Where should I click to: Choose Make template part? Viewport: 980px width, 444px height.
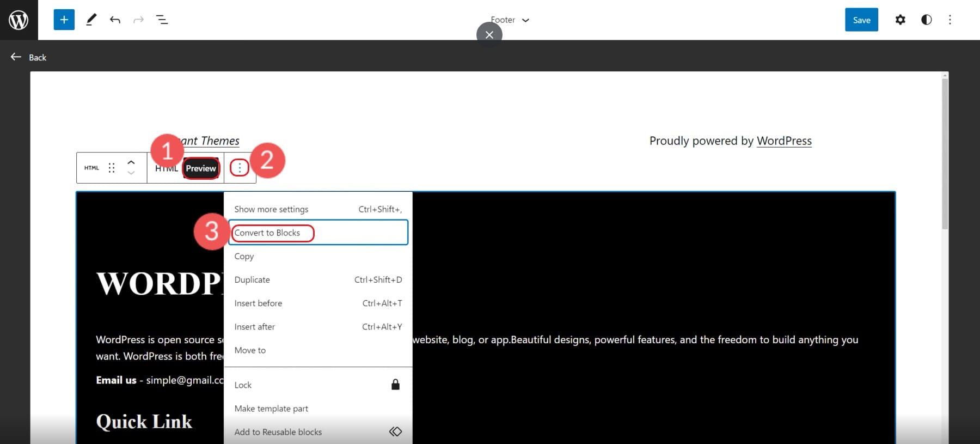click(x=318, y=408)
